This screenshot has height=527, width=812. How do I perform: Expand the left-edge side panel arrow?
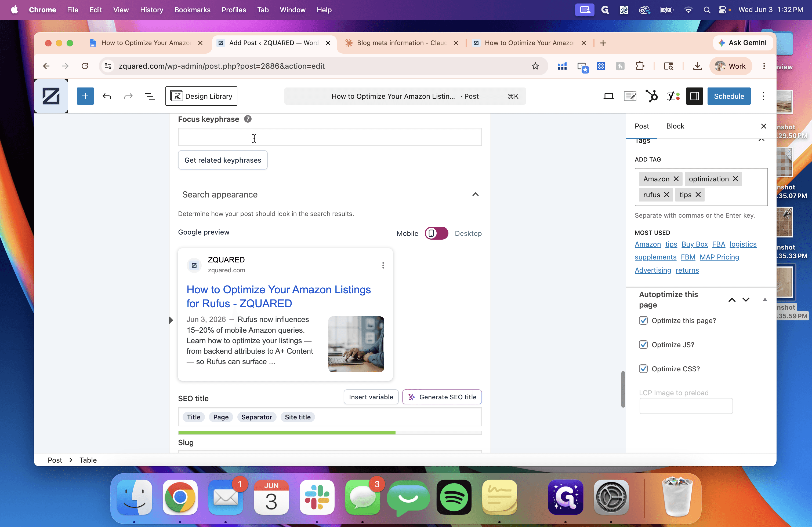coord(171,320)
